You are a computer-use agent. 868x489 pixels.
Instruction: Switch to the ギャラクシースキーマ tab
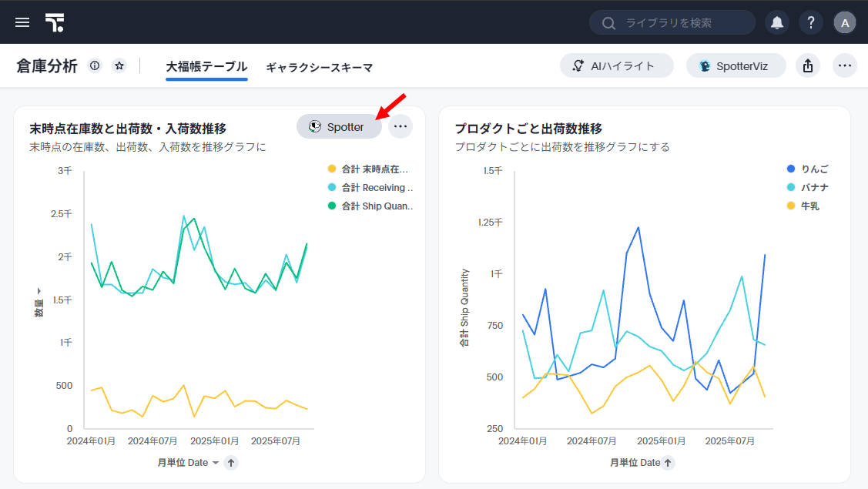(320, 68)
